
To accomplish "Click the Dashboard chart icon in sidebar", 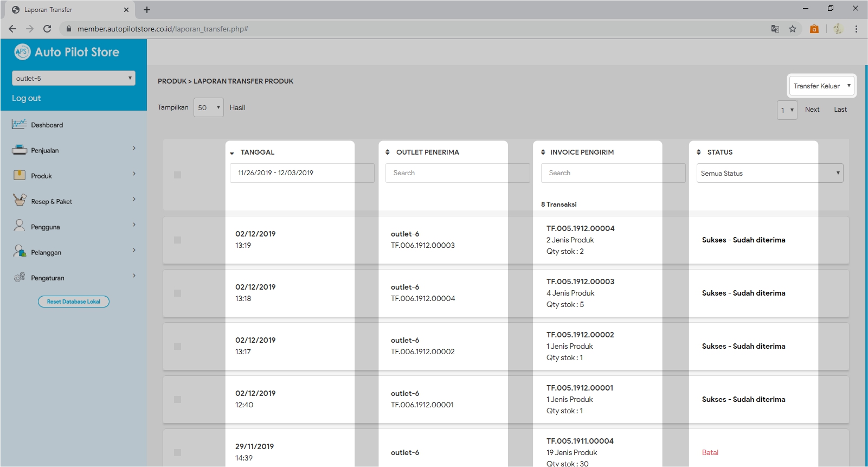I will coord(19,124).
